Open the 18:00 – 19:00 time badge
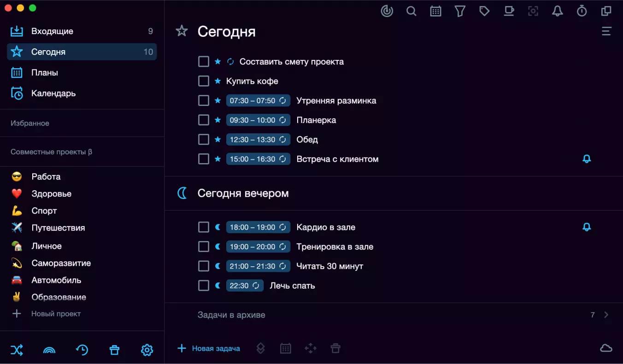The width and height of the screenshot is (623, 364). pyautogui.click(x=258, y=227)
